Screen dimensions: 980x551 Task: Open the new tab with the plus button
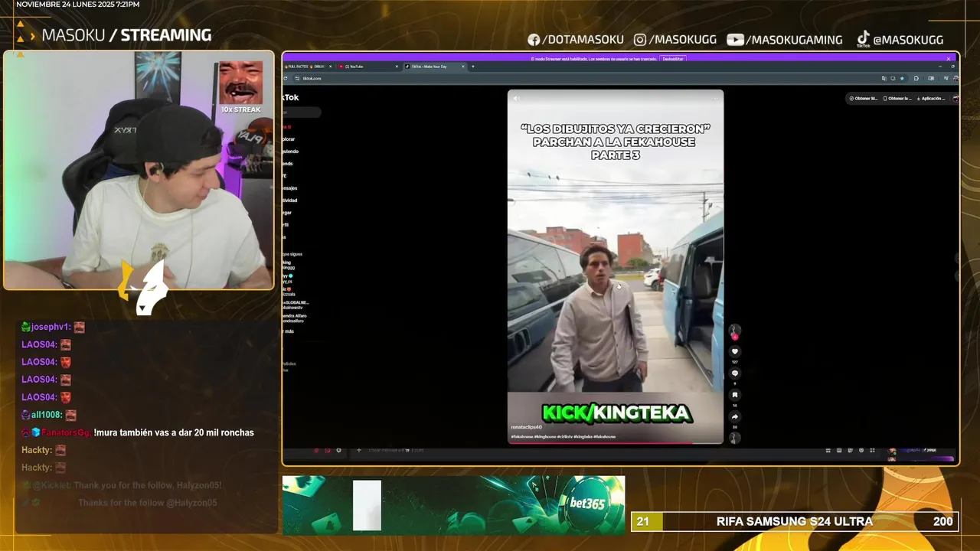472,67
